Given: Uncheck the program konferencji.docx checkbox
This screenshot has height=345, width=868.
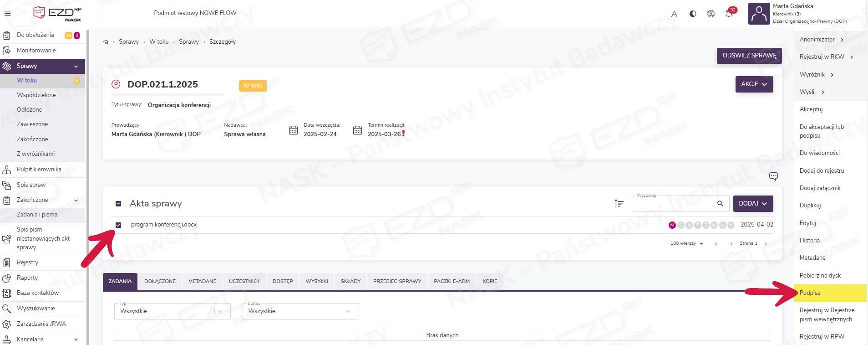Looking at the screenshot, I should [x=118, y=225].
